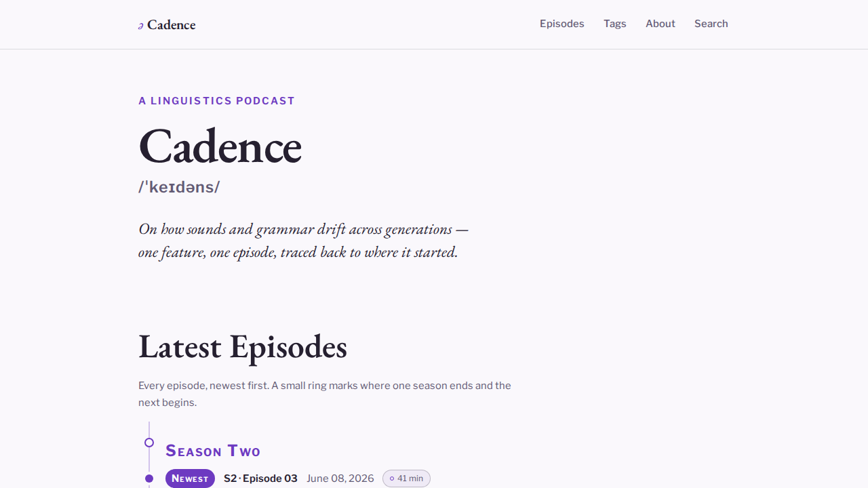Screen dimensions: 868x488
Task: Click the Newest badge
Action: [190, 479]
